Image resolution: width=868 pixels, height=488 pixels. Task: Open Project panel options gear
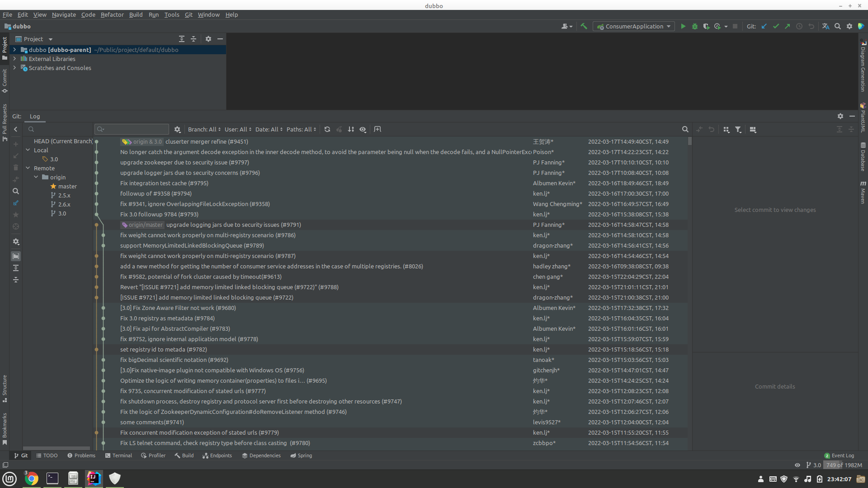click(x=208, y=39)
